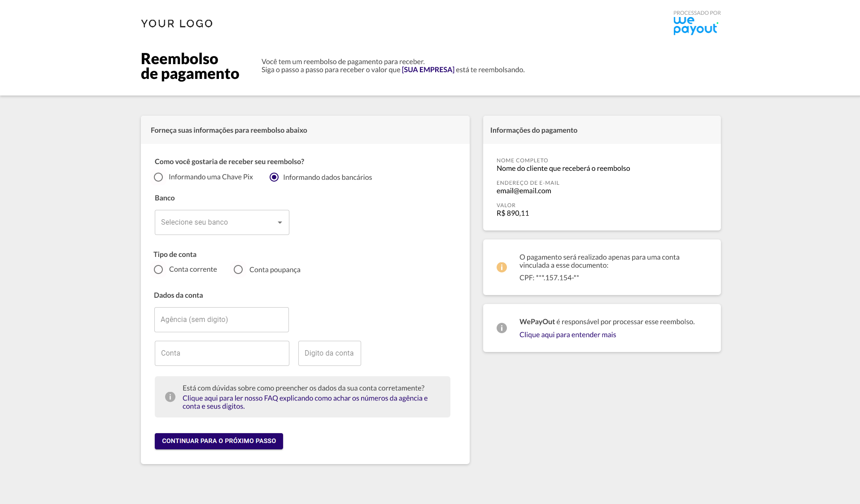Click the bank dropdown arrow
This screenshot has height=504, width=860.
(280, 222)
